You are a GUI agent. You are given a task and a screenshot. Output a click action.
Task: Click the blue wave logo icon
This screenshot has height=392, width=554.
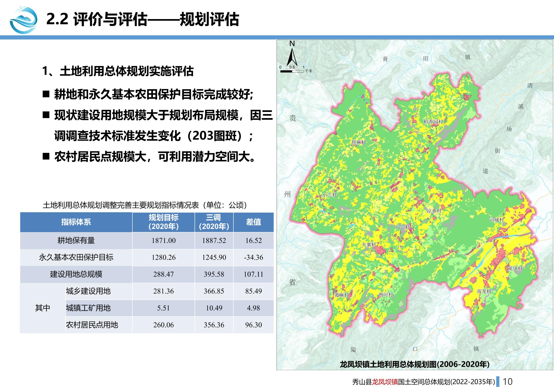[x=23, y=20]
